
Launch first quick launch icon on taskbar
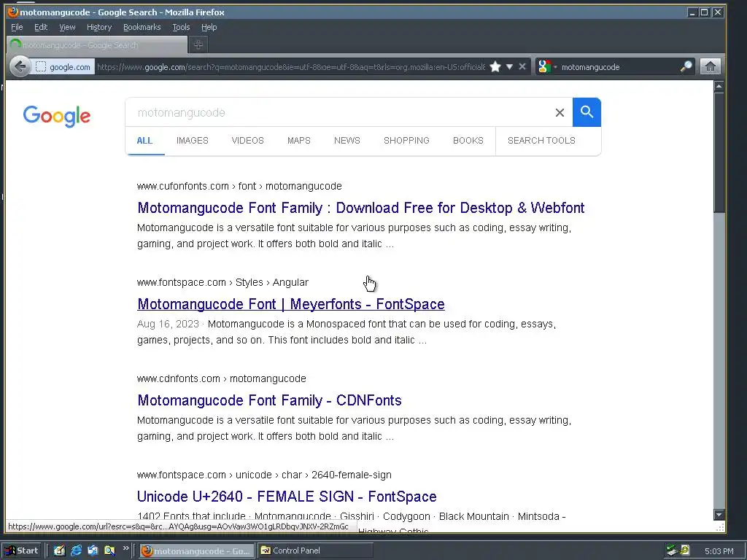[x=59, y=551]
